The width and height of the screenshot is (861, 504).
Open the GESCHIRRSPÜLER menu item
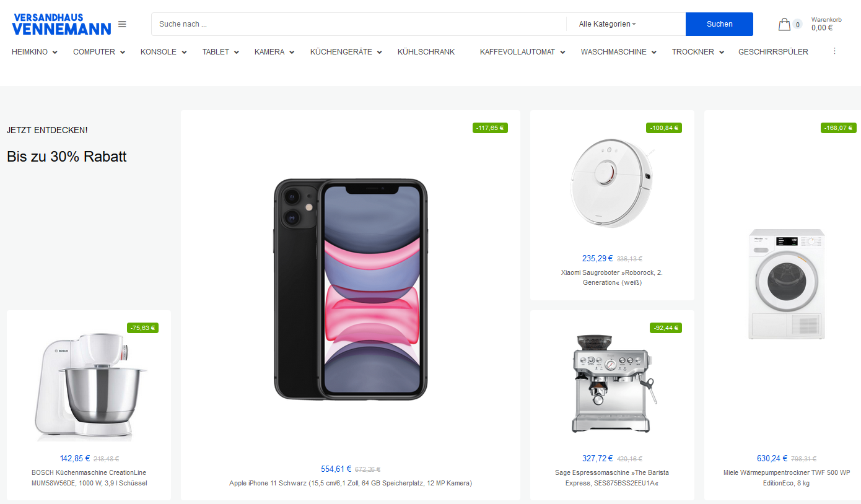pyautogui.click(x=773, y=52)
